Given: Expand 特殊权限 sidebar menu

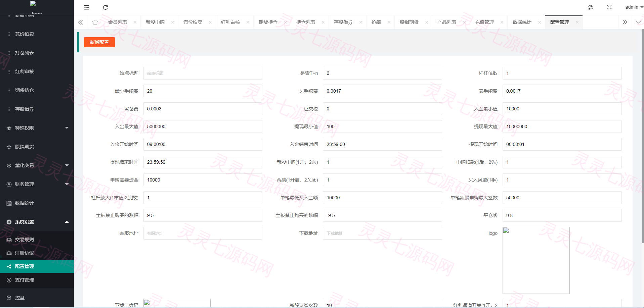Looking at the screenshot, I should (x=37, y=128).
